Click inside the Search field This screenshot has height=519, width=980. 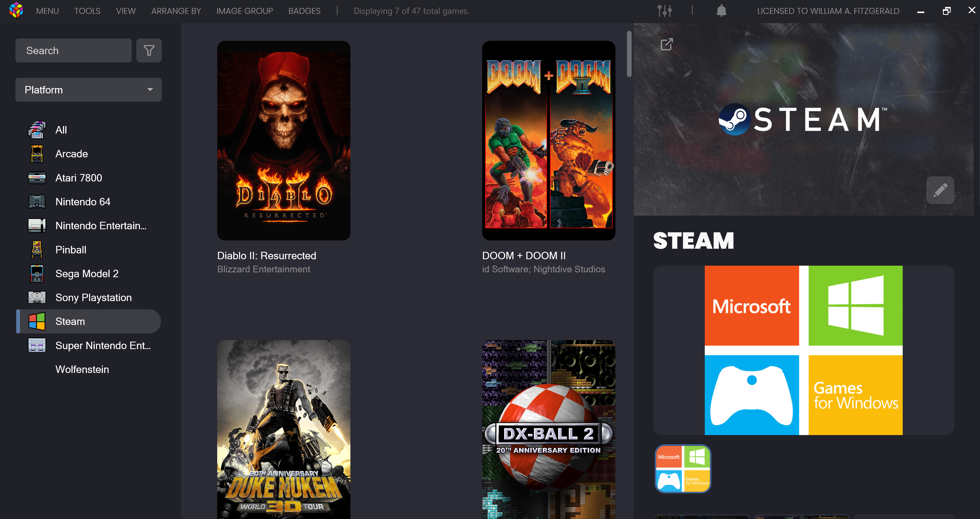coord(73,51)
